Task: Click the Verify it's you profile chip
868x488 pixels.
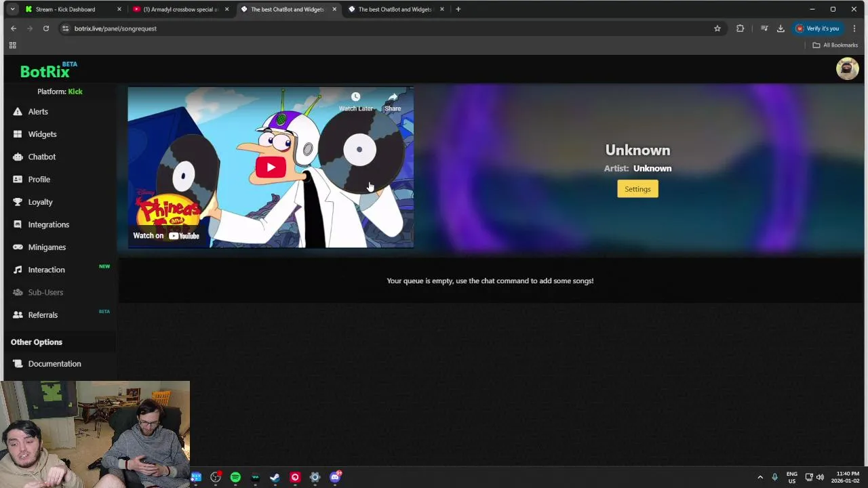Action: pos(818,28)
